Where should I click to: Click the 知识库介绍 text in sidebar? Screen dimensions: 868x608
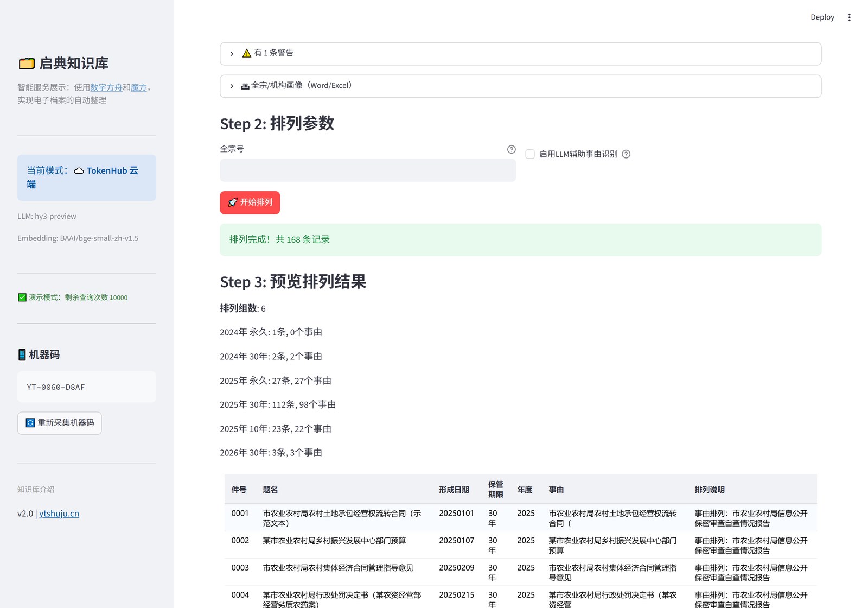coord(36,490)
